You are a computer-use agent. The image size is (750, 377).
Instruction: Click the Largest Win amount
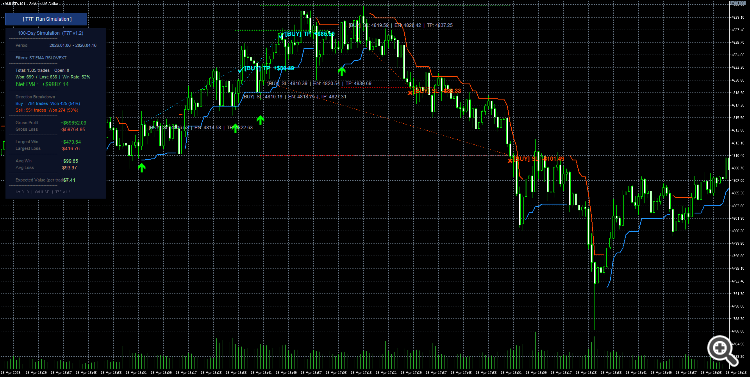[72, 142]
